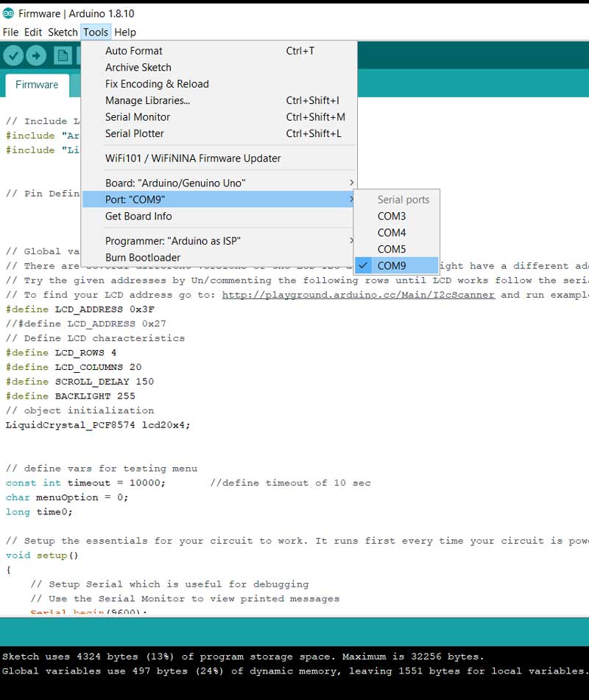Click the 'const int timeout = 10000;' line

tap(85, 483)
